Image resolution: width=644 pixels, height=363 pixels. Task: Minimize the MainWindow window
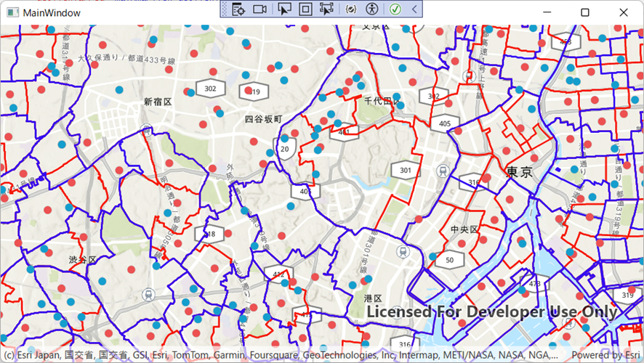[547, 13]
